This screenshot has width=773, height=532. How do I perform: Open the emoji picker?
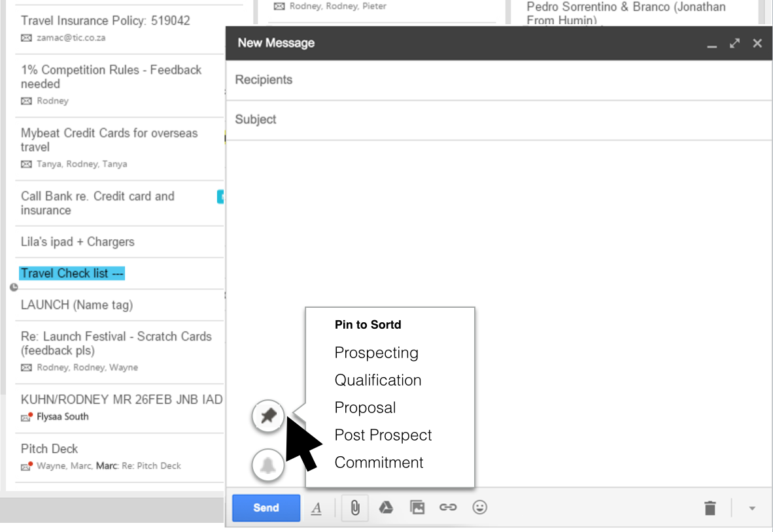coord(480,508)
